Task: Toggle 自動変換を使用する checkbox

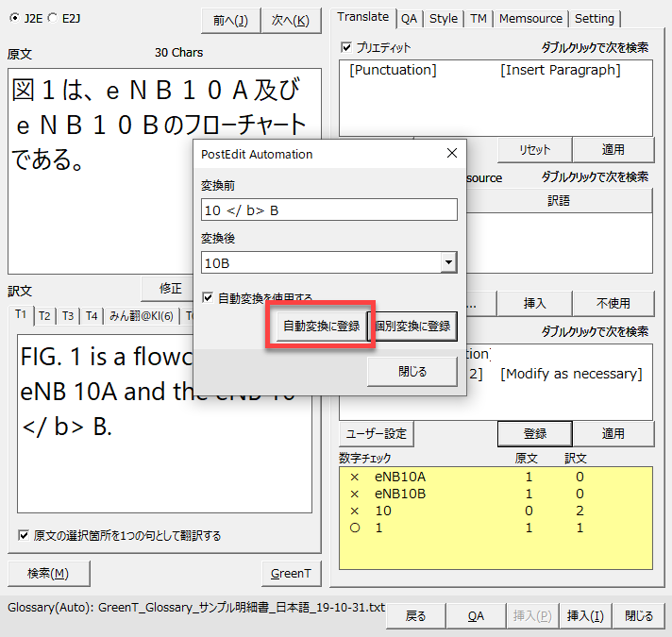Action: (209, 297)
